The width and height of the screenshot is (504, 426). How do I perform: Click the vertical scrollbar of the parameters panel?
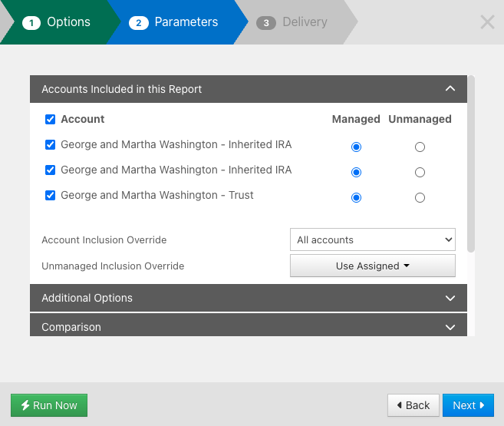point(471,164)
